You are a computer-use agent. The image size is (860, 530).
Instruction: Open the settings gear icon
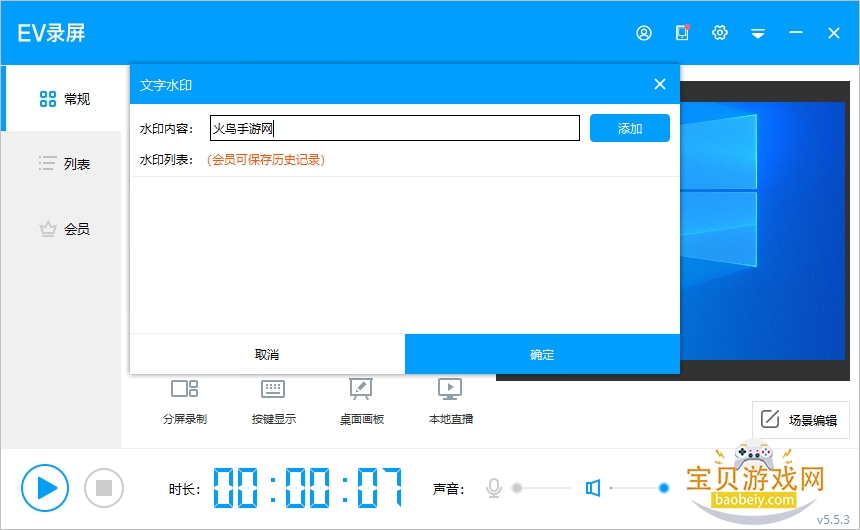click(x=720, y=33)
